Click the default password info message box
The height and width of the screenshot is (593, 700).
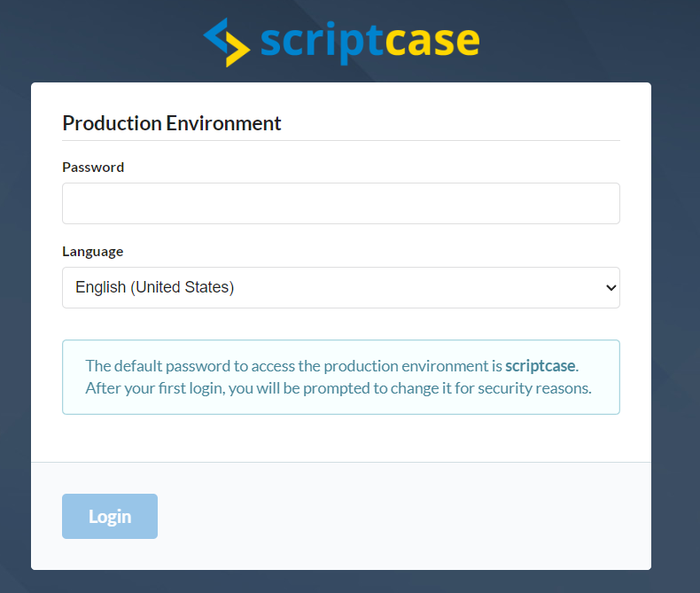pos(341,377)
